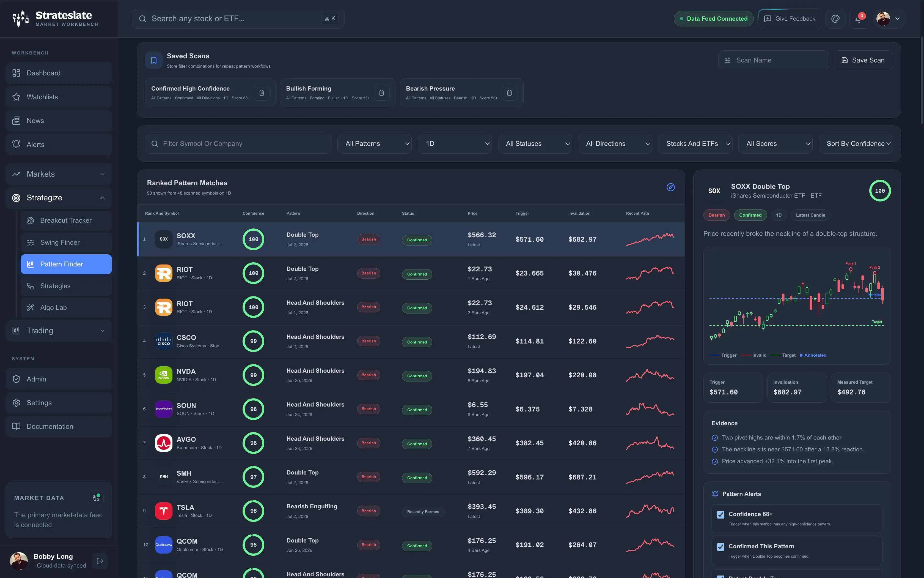The height and width of the screenshot is (578, 924).
Task: Click the Search any stock or ETF field
Action: point(238,19)
